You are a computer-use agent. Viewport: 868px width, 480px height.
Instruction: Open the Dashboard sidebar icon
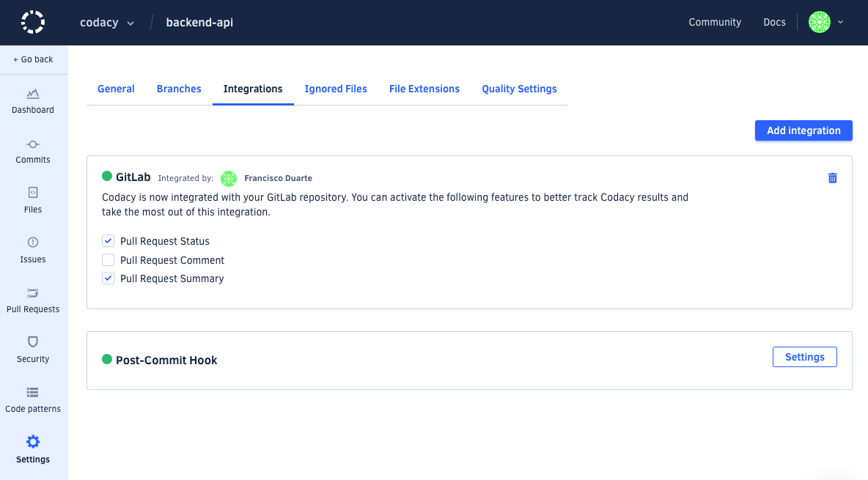(x=33, y=94)
